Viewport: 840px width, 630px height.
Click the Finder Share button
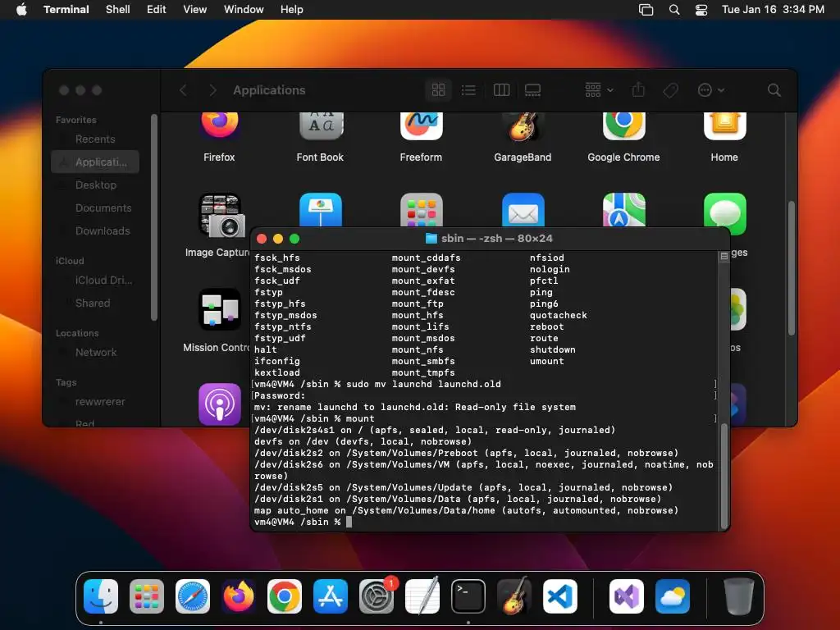point(638,90)
